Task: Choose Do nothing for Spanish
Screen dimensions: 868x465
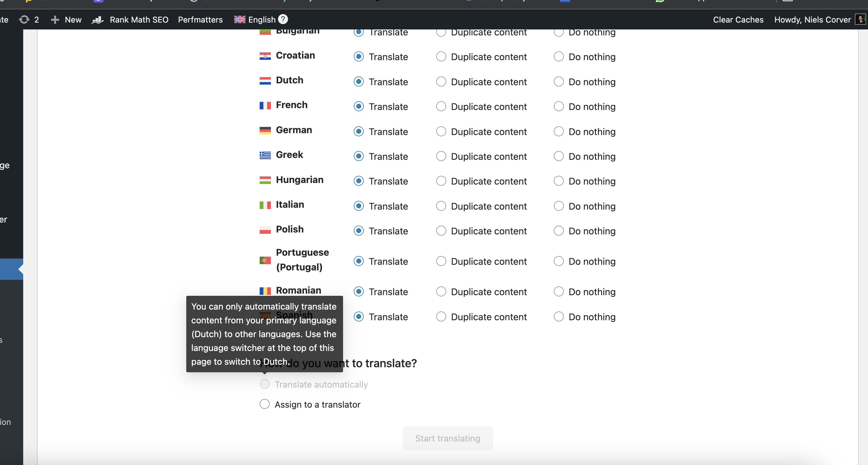Action: (559, 316)
